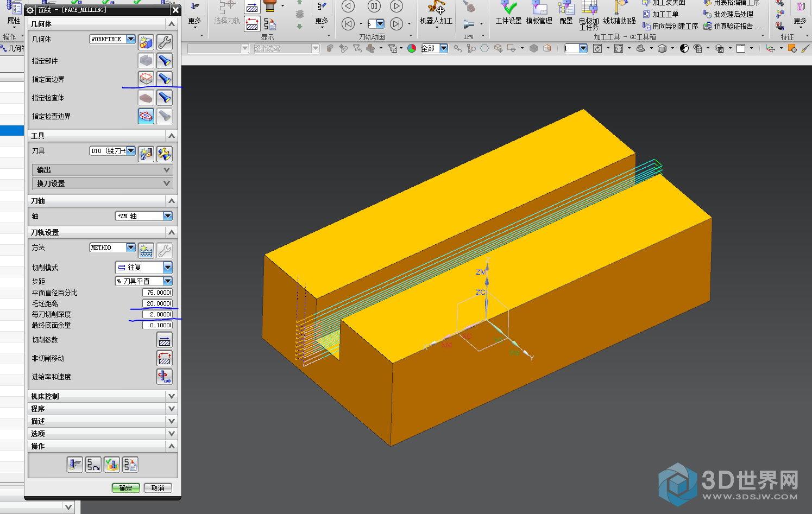Click the create new method icon
The height and width of the screenshot is (514, 812).
coord(146,250)
